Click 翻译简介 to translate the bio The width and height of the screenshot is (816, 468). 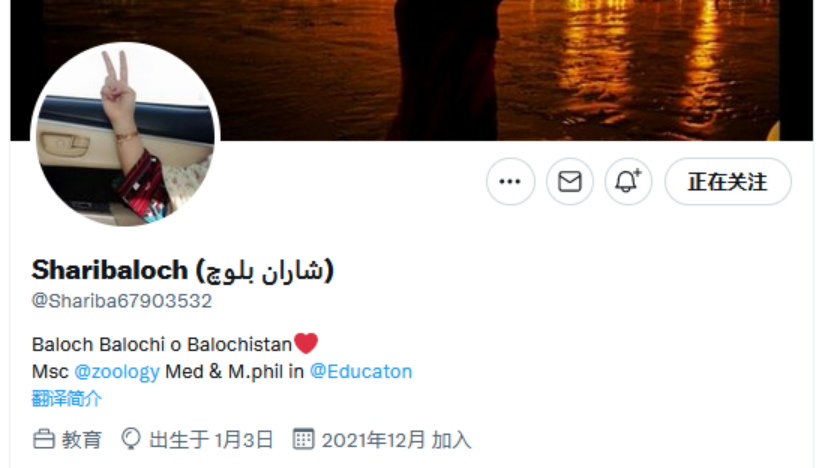click(67, 399)
